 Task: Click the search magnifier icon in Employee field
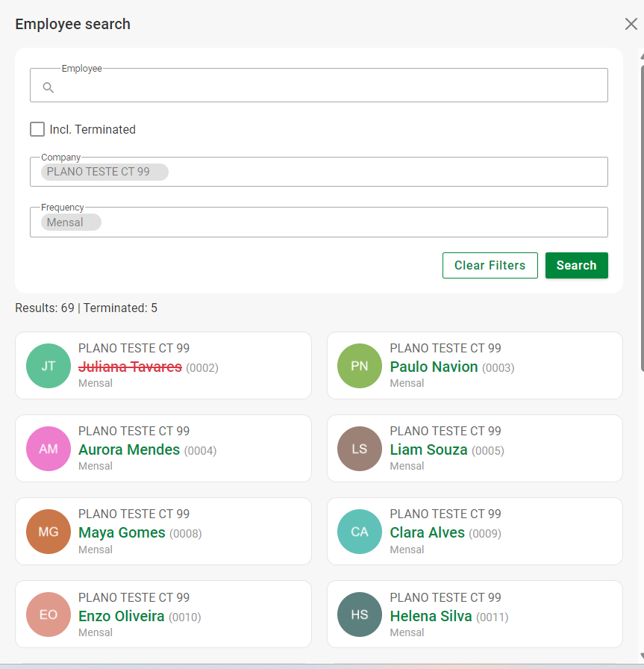49,87
